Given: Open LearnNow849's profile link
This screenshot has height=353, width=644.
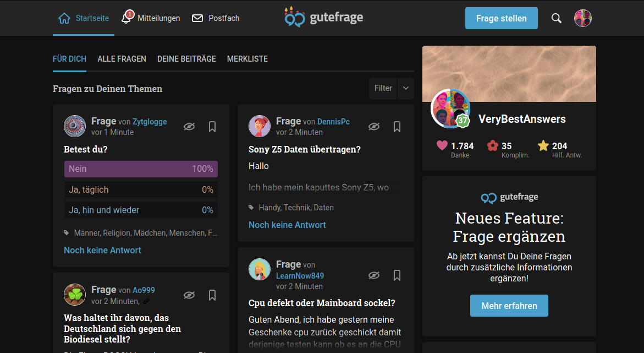Looking at the screenshot, I should (300, 276).
